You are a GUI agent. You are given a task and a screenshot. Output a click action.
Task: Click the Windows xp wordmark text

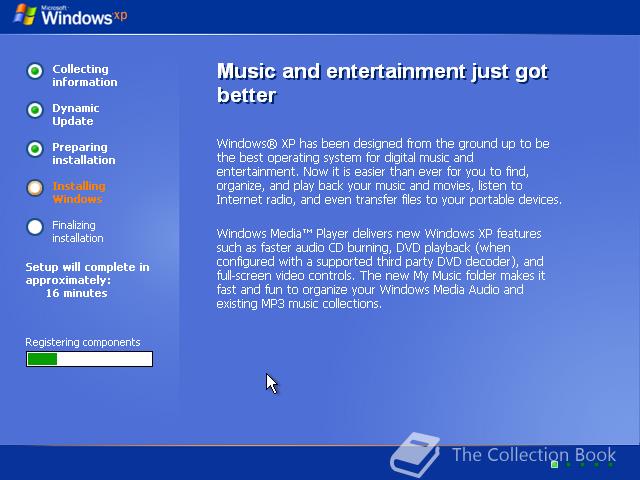click(84, 16)
